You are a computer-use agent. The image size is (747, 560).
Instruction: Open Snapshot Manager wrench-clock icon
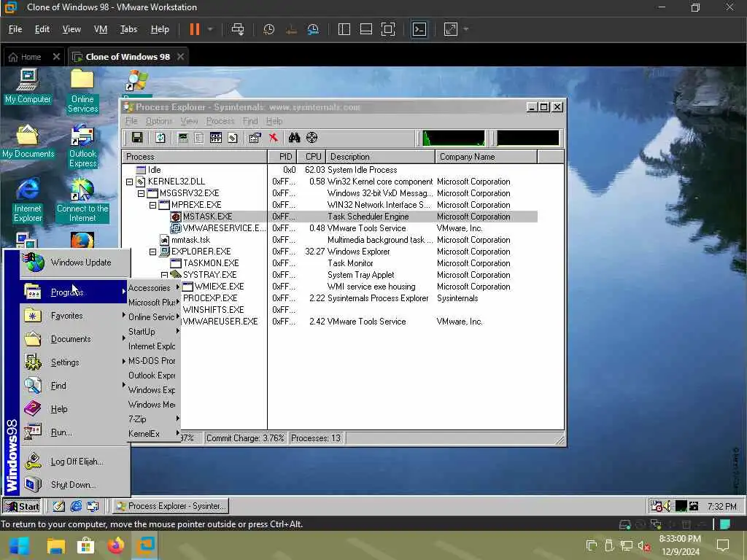point(313,29)
